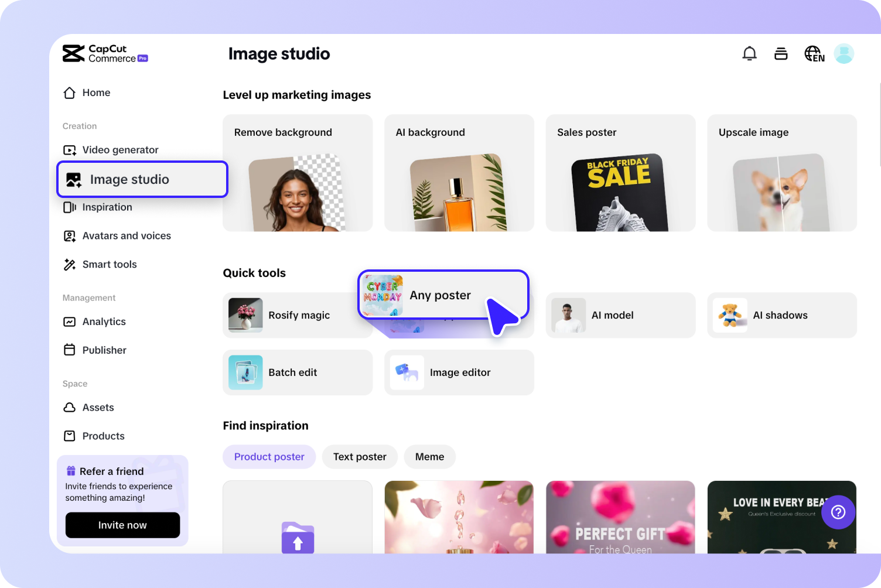Open the user profile avatar
881x588 pixels.
coord(844,54)
